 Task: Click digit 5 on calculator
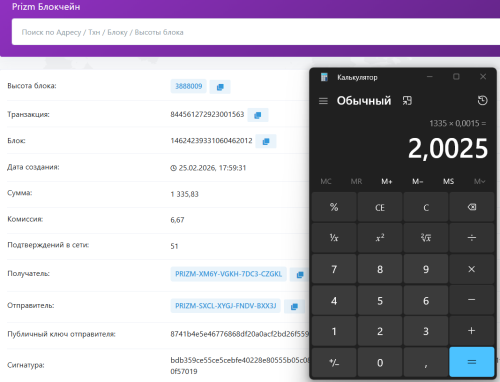click(x=380, y=300)
